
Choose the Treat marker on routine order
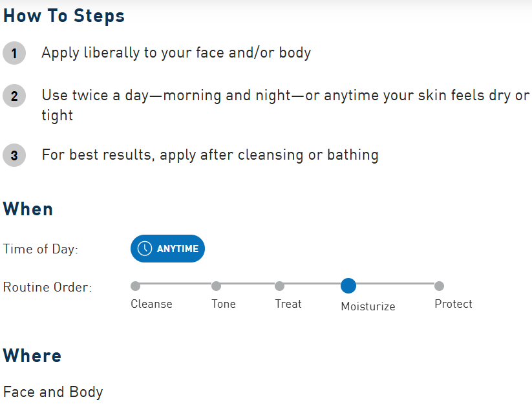[279, 286]
